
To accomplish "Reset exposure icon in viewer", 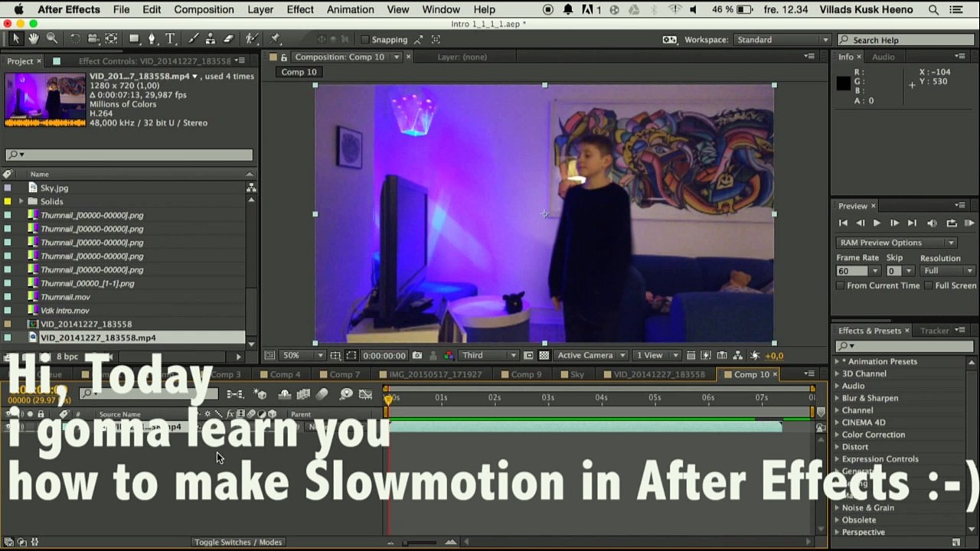I will [x=755, y=355].
